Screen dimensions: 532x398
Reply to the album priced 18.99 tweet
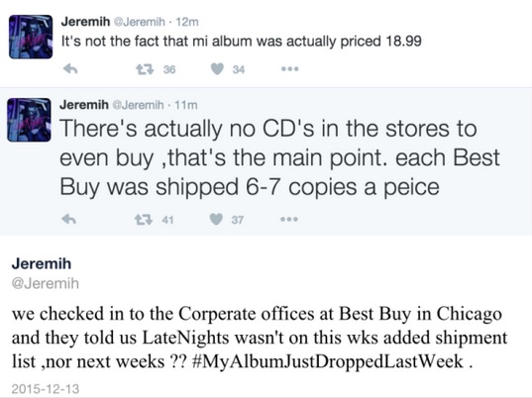pos(70,69)
